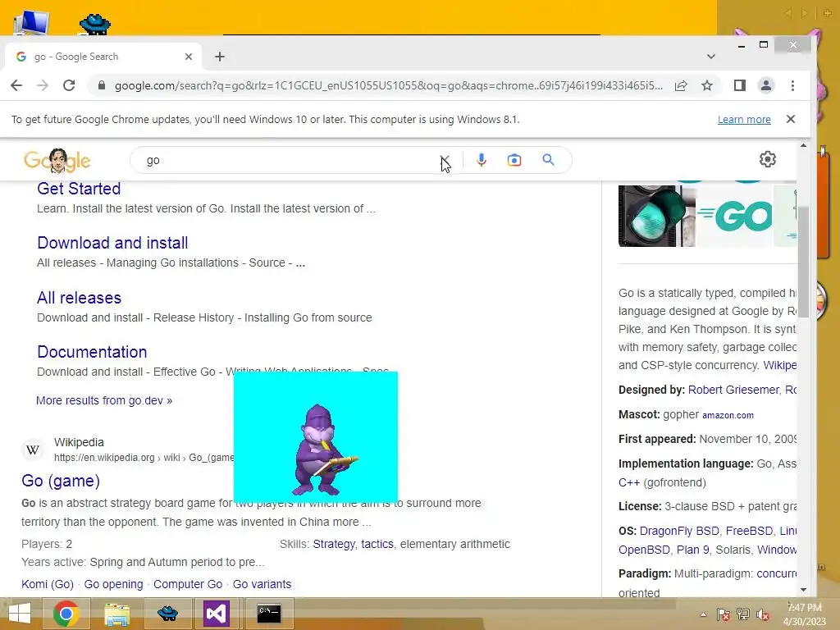
Task: Open the GO logo thumbnail
Action: [x=734, y=216]
